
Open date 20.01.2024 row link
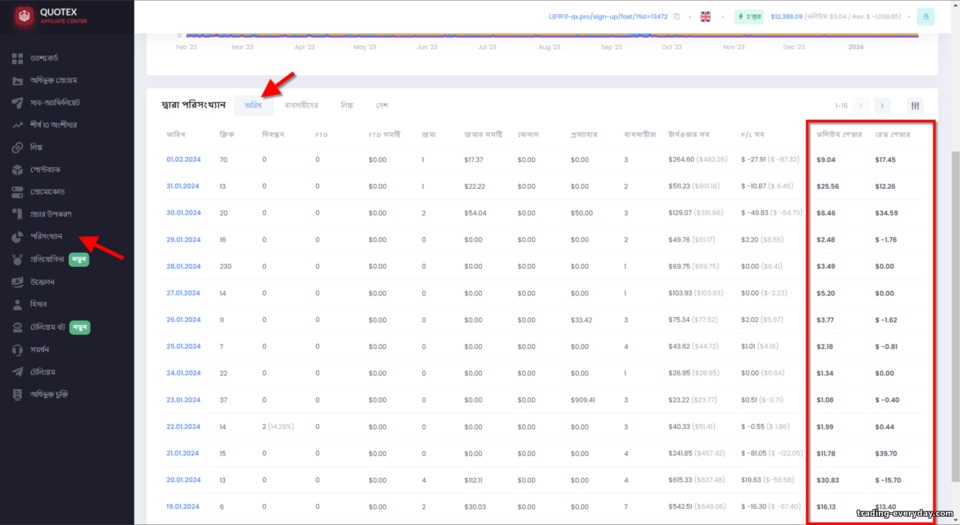tap(183, 480)
